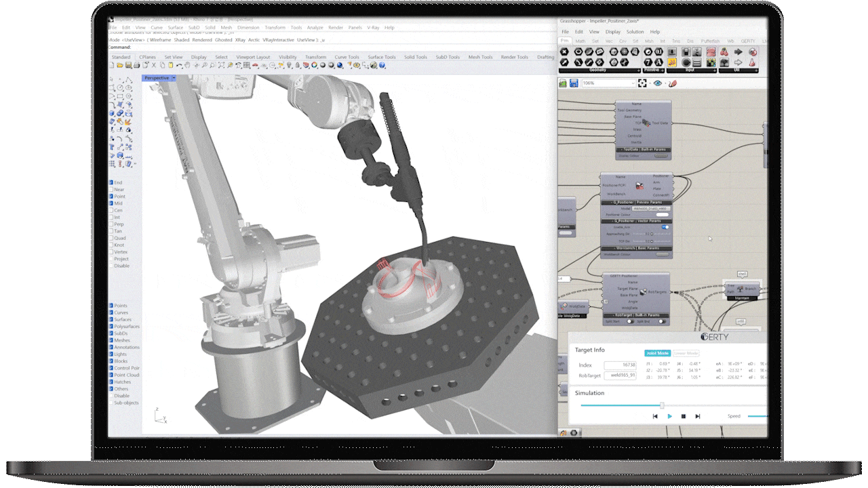Click the Open file icon in Rhino toolbar

[119, 65]
